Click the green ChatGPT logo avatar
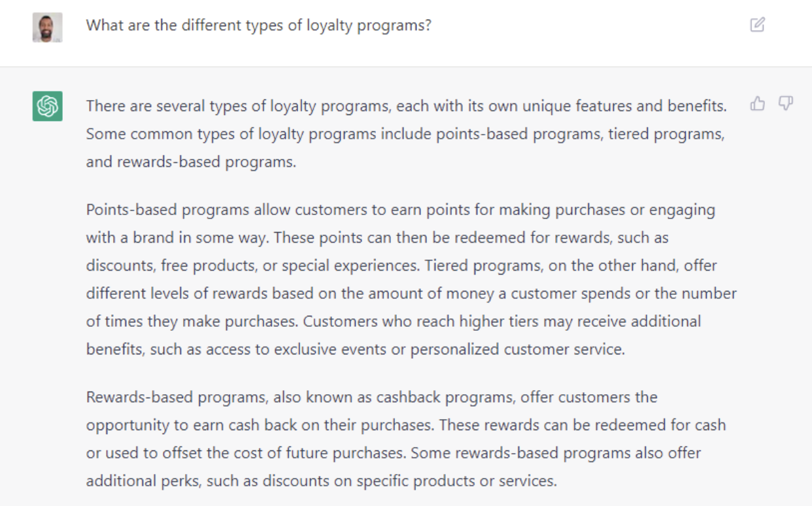 coord(48,106)
